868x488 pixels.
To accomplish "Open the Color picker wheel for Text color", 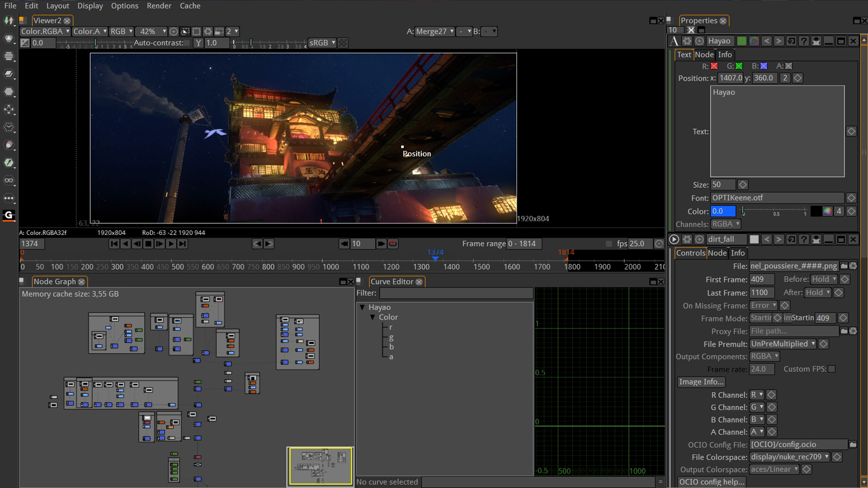I will (x=827, y=211).
